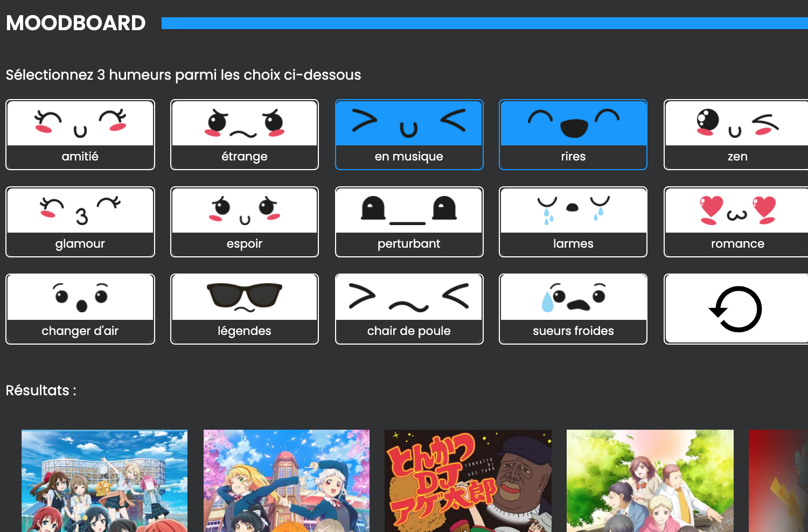Open the green trees group anime poster
Image resolution: width=808 pixels, height=532 pixels.
click(650, 481)
